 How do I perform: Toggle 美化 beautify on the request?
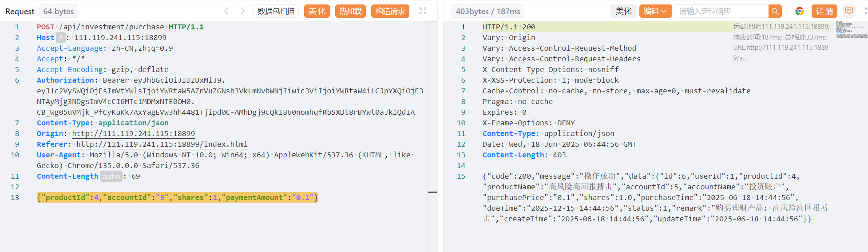point(317,11)
